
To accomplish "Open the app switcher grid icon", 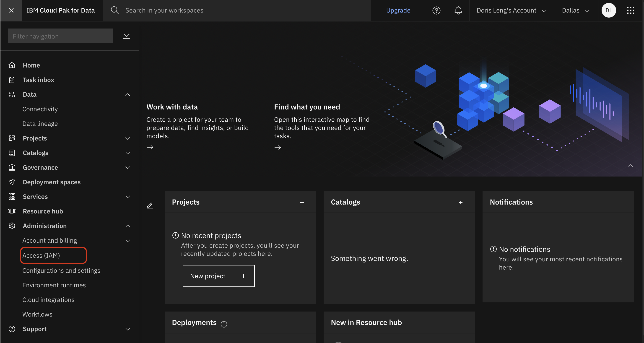I will [631, 10].
